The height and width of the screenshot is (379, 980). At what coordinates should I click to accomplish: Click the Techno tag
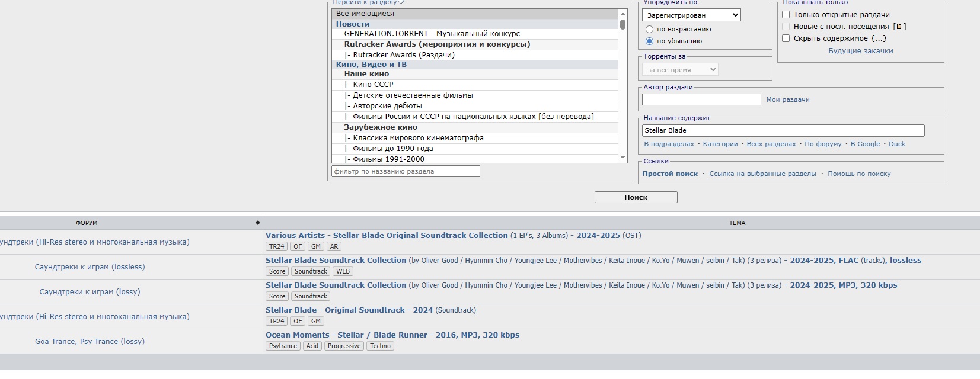pos(381,346)
